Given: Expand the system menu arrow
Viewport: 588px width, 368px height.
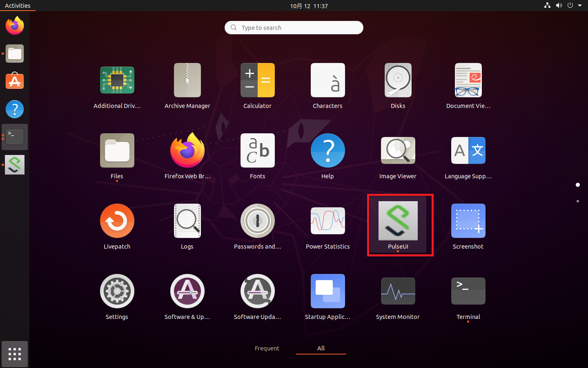Looking at the screenshot, I should point(580,6).
